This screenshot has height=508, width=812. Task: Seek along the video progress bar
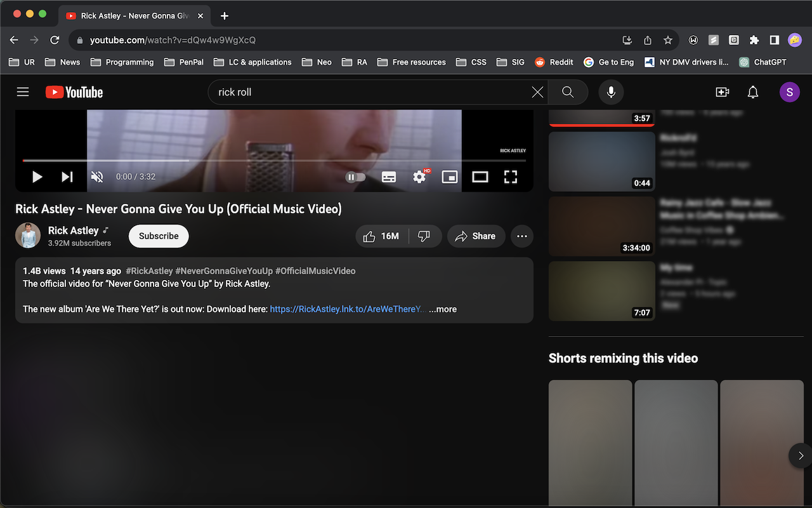[x=274, y=161]
